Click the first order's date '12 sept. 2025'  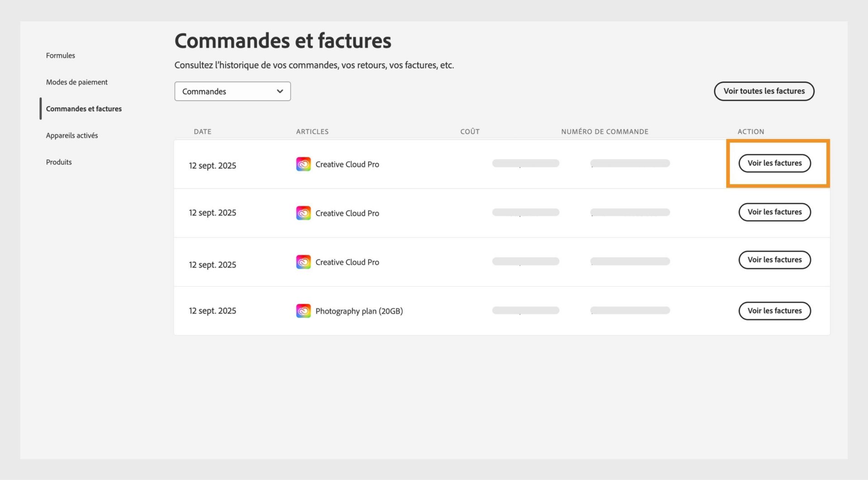[212, 165]
